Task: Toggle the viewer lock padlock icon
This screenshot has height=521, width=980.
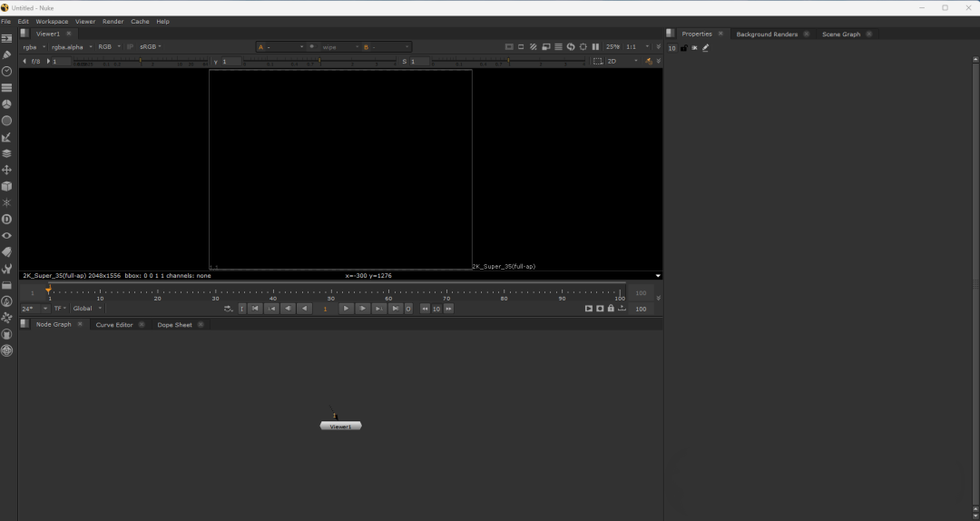Action: pos(611,309)
